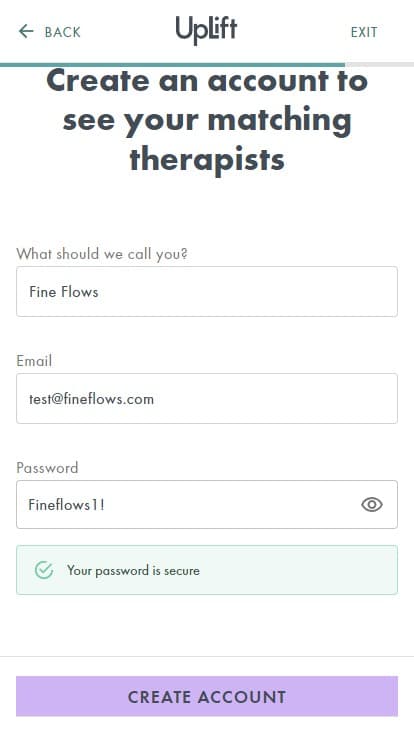This screenshot has width=414, height=736.
Task: Show the password using the eye icon
Action: click(x=372, y=505)
